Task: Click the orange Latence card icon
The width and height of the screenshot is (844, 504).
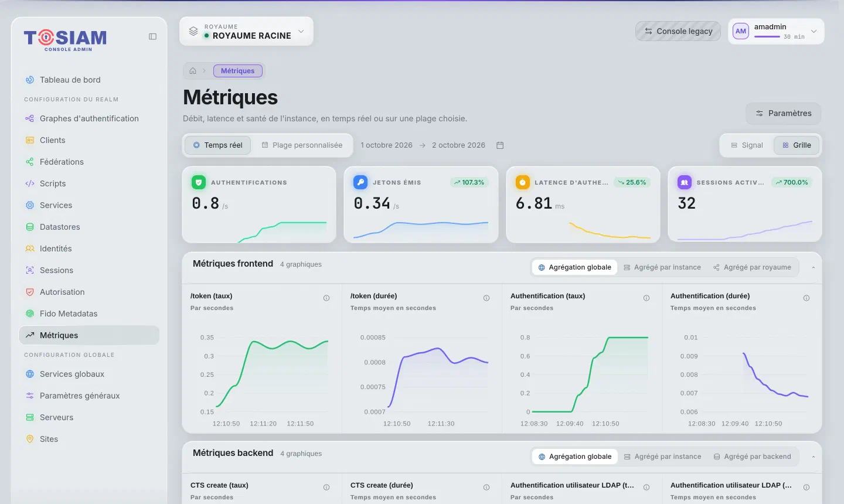Action: (522, 182)
